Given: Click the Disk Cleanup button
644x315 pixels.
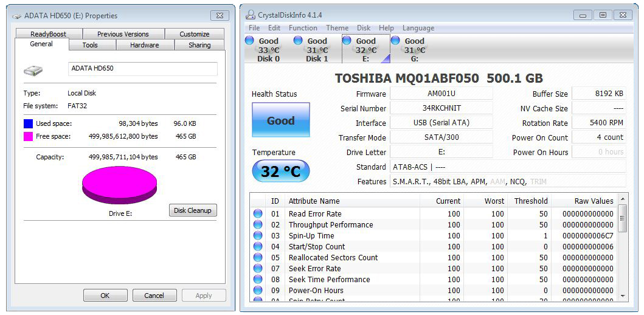Looking at the screenshot, I should tap(193, 210).
